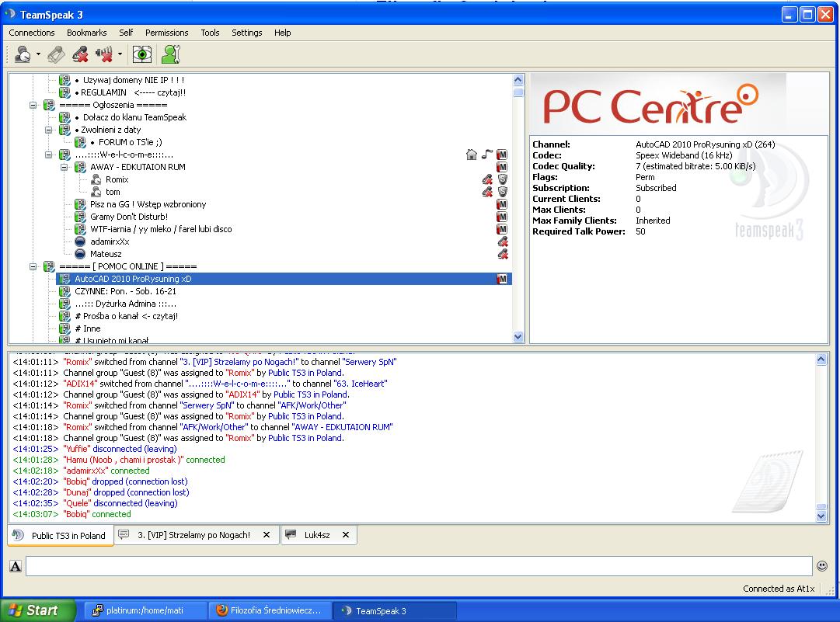The image size is (840, 622).
Task: Collapse the POMOC ONLINE channel group
Action: 33,266
